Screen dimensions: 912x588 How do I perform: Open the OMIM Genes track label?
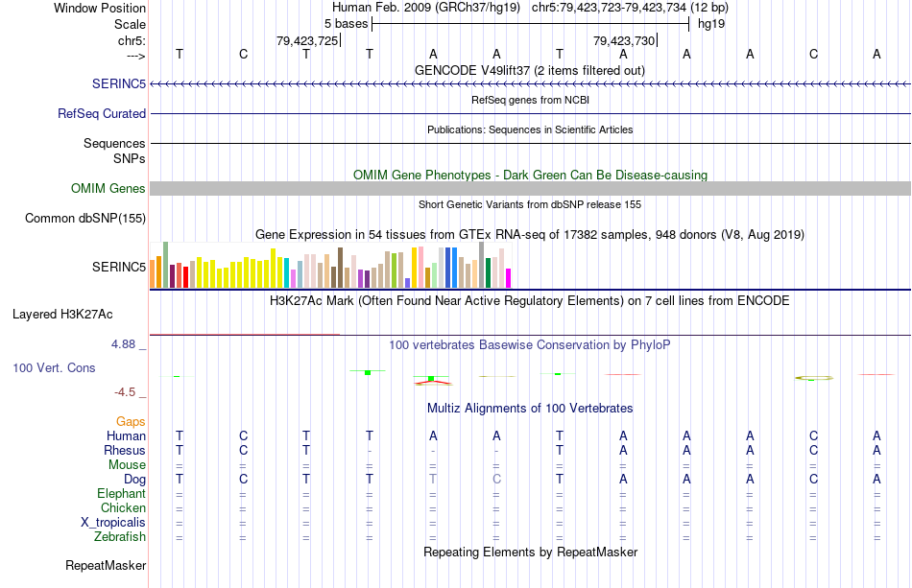tap(108, 188)
